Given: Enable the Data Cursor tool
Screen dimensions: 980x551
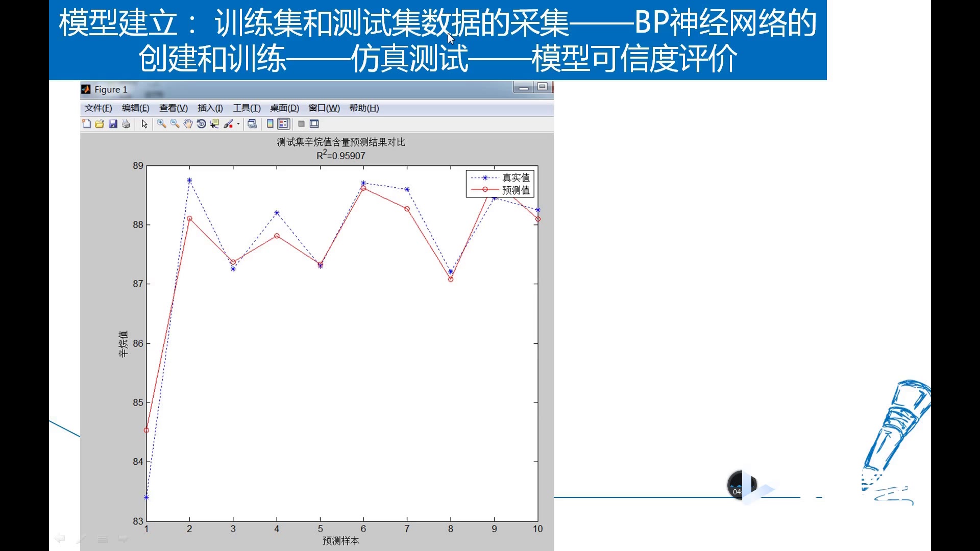Looking at the screenshot, I should point(213,124).
